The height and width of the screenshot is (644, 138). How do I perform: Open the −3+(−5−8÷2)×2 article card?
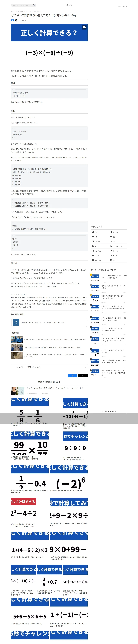tap(75, 580)
